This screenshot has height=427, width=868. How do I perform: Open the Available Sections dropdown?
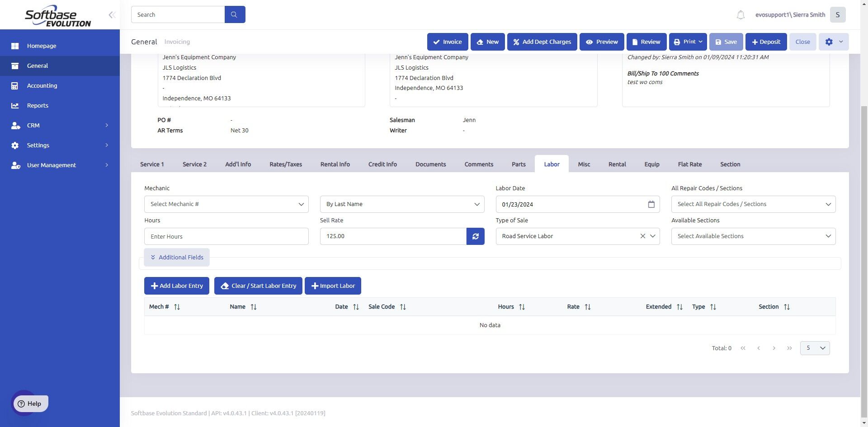pos(753,236)
